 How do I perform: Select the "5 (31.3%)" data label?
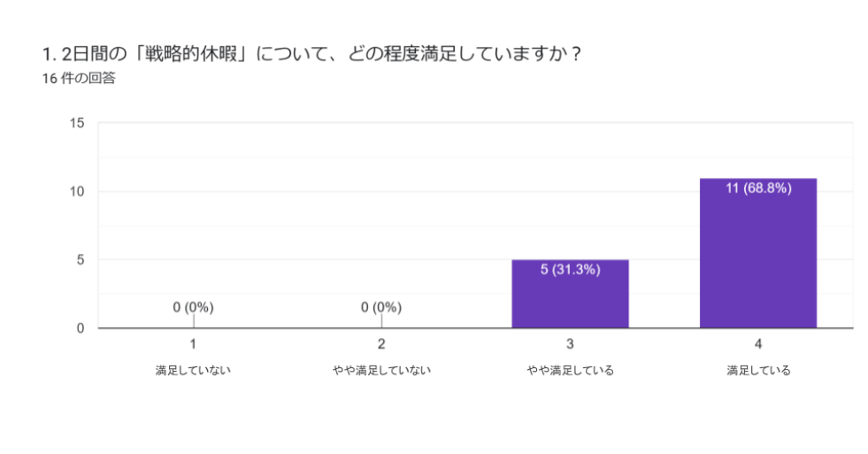click(570, 269)
